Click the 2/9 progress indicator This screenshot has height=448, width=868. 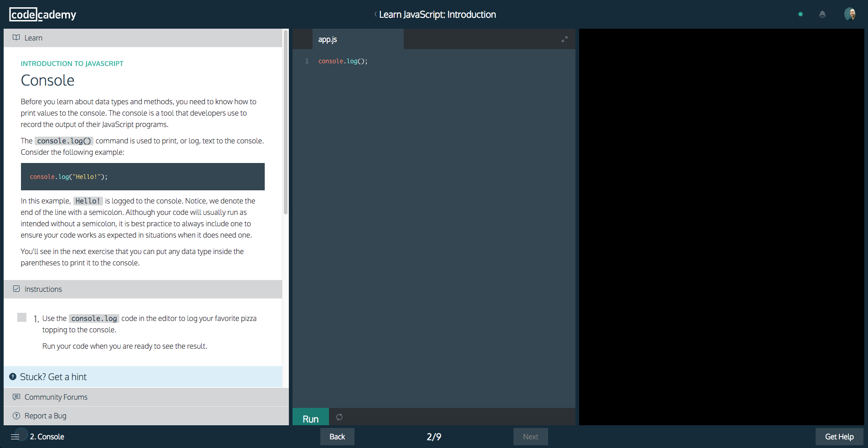pos(434,437)
